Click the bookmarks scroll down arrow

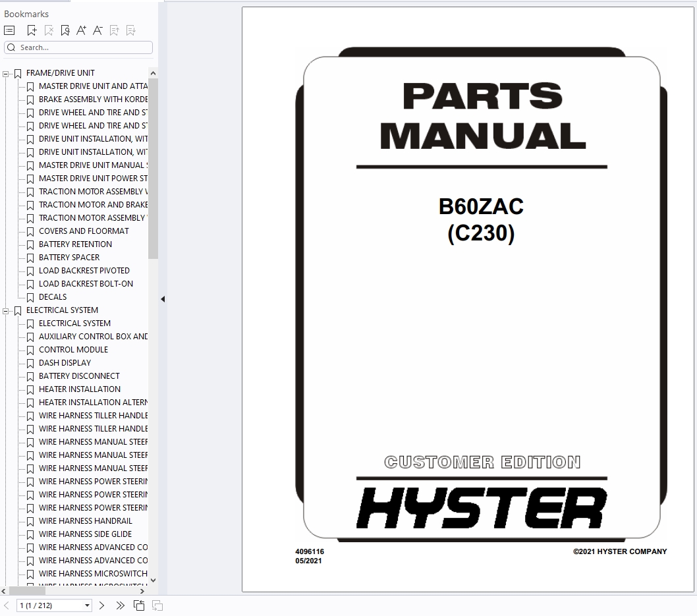point(153,580)
